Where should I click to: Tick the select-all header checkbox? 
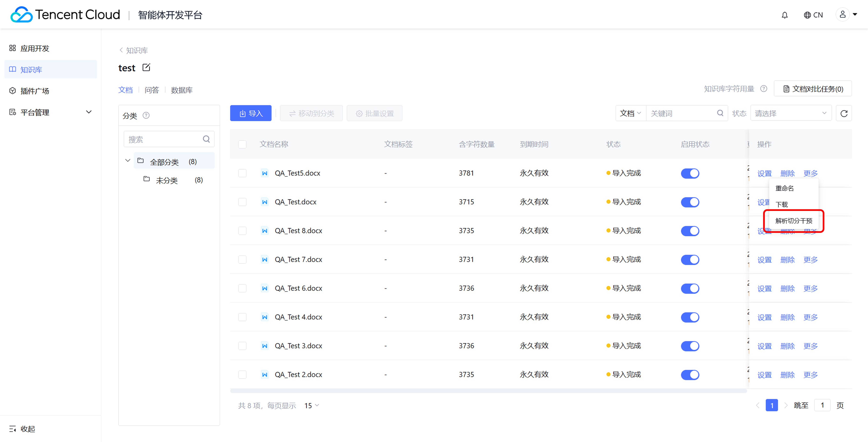(242, 144)
